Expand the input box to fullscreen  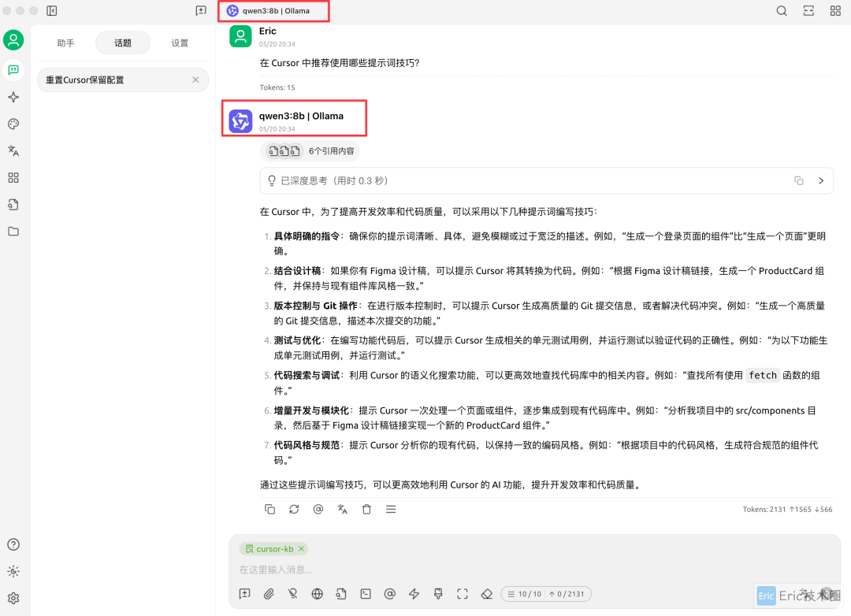tap(463, 594)
